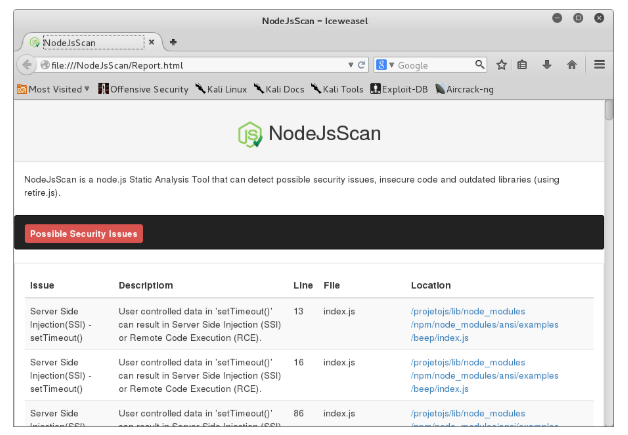
Task: Open the hamburger menu
Action: pos(599,64)
